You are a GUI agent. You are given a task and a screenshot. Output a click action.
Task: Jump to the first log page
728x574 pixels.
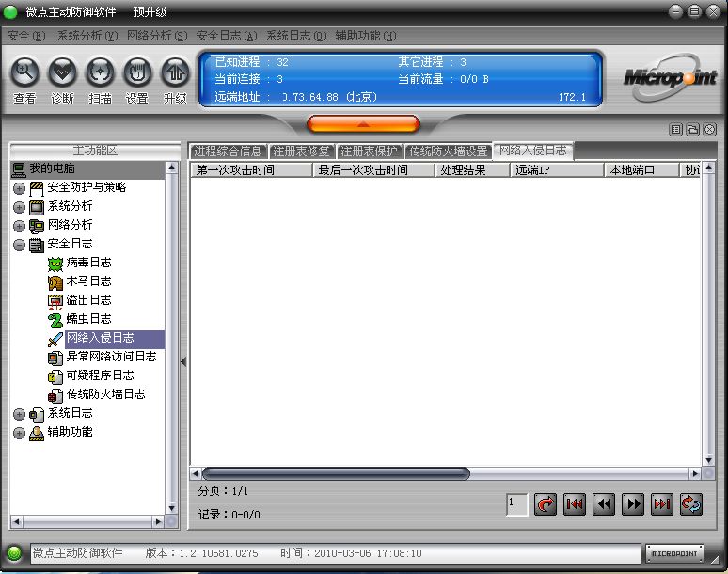pos(575,504)
